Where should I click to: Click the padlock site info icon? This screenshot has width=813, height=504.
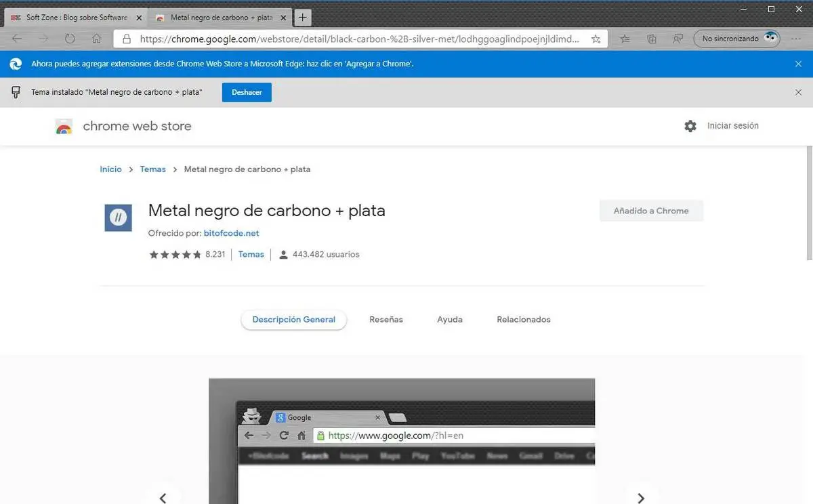pos(126,39)
